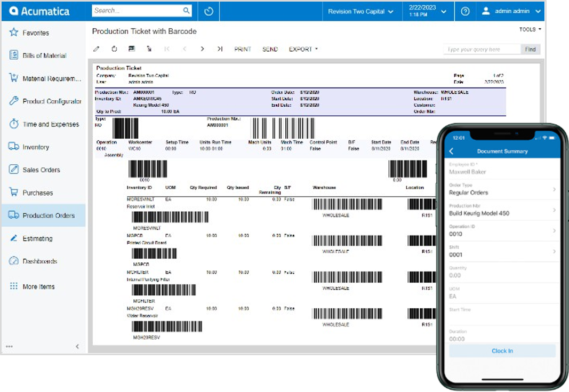Click the 'Type your query here' field
This screenshot has width=569, height=392.
pos(475,49)
